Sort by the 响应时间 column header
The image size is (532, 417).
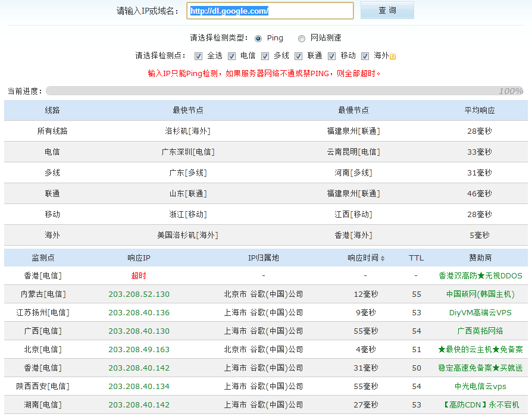point(362,258)
